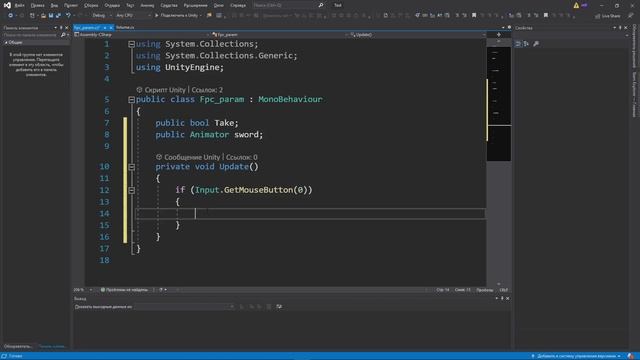This screenshot has height=360, width=640.
Task: Click the add to source control button
Action: pos(576,356)
